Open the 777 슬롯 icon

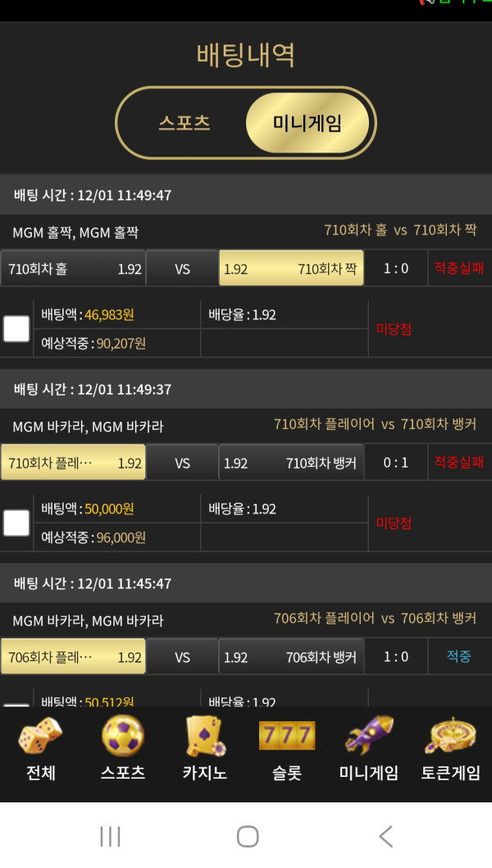tap(287, 736)
